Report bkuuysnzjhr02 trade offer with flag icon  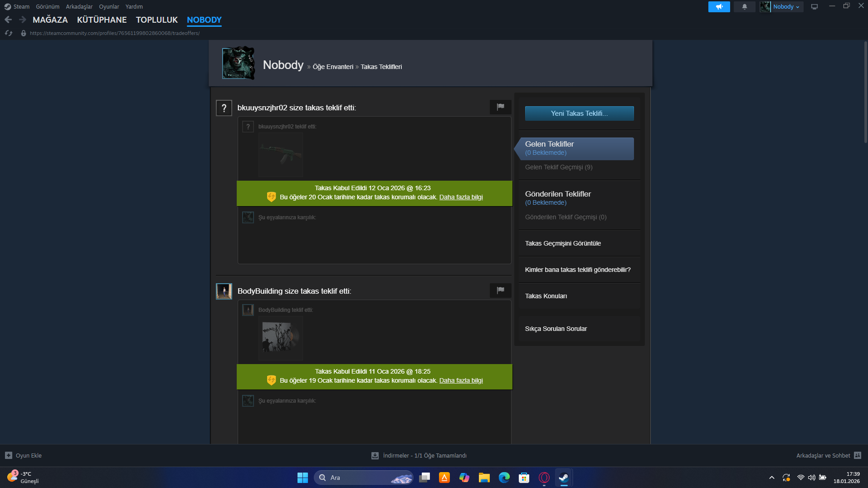[x=501, y=107]
